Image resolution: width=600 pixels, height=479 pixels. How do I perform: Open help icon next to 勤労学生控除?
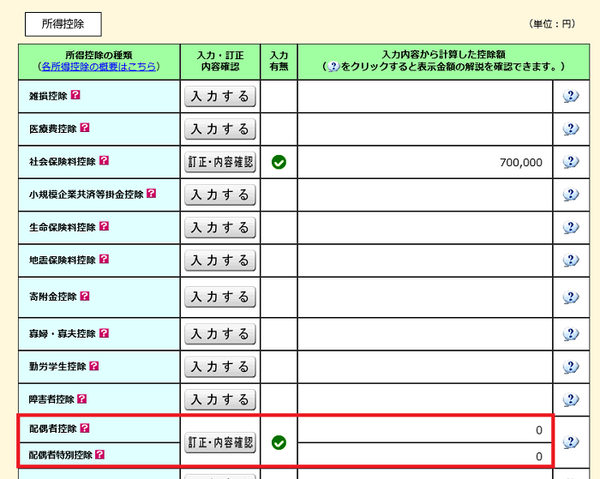tap(94, 366)
